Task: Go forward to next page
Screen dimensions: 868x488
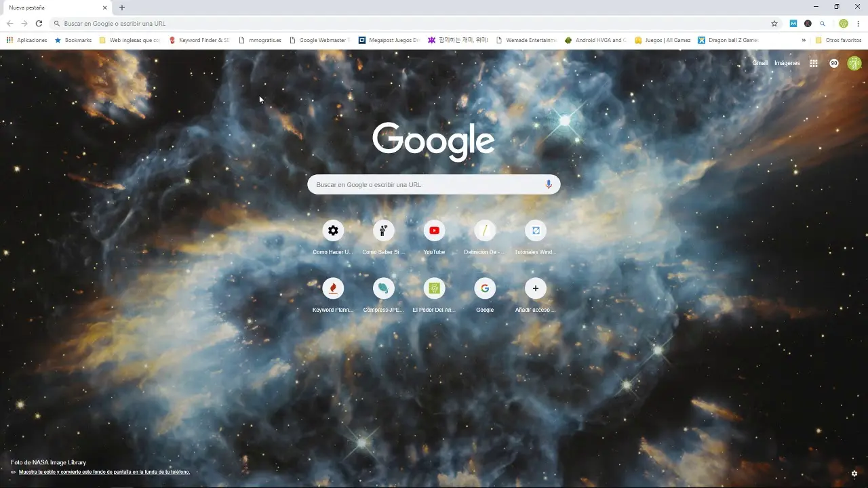Action: point(24,23)
